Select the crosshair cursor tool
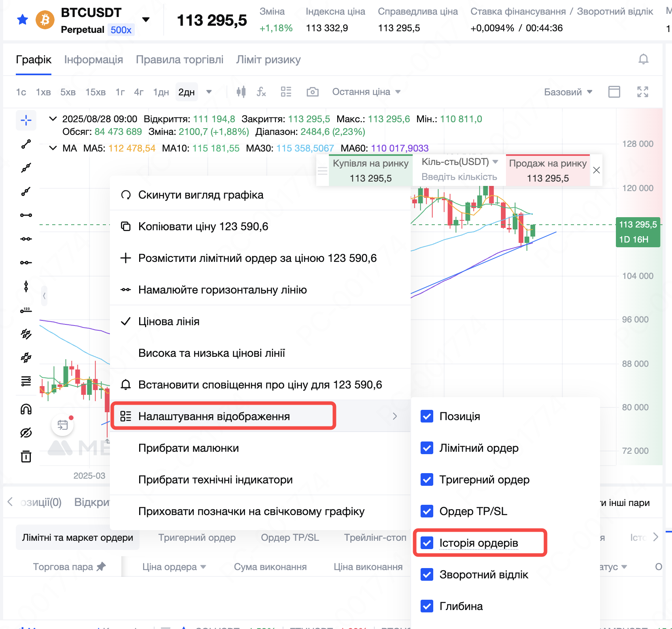Viewport: 672px width, 629px height. (26, 120)
